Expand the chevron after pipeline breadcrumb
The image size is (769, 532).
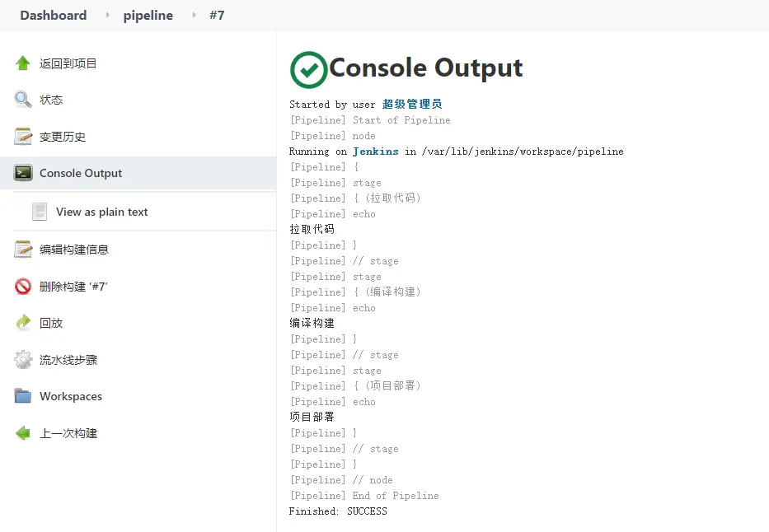pos(194,16)
